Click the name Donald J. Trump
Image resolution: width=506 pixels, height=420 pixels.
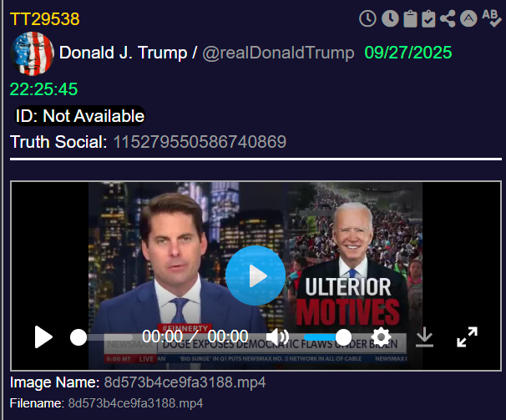click(x=124, y=53)
